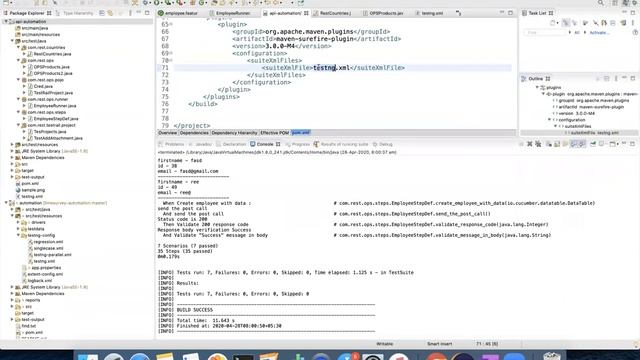Open the POM Overview tab
Viewport: 640px width, 360px height.
[167, 133]
